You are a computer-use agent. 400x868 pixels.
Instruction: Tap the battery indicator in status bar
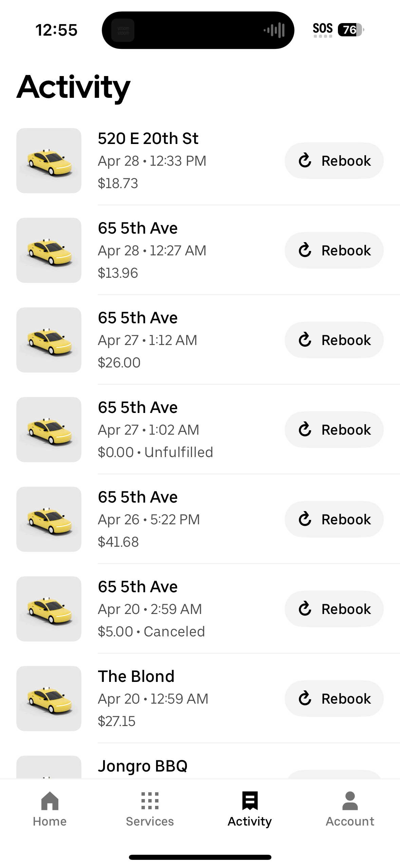click(x=350, y=30)
